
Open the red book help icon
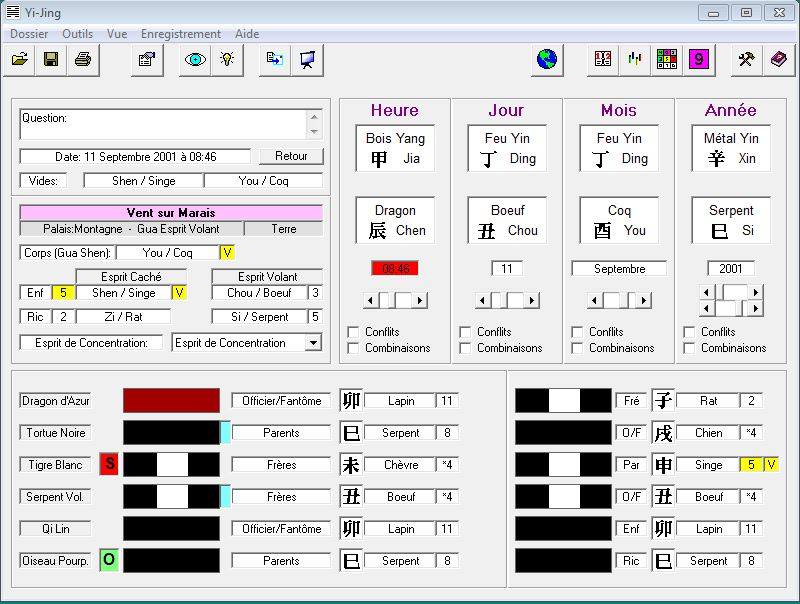click(x=779, y=60)
